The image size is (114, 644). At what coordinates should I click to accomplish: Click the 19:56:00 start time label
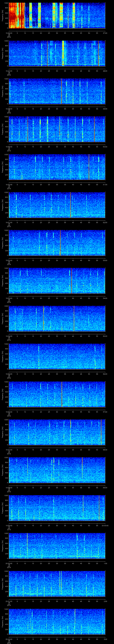tap(9, 412)
